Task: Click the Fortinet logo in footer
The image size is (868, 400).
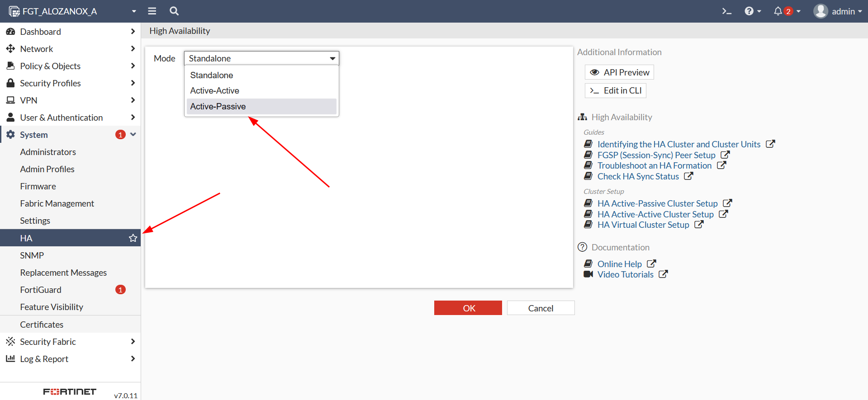Action: point(70,392)
